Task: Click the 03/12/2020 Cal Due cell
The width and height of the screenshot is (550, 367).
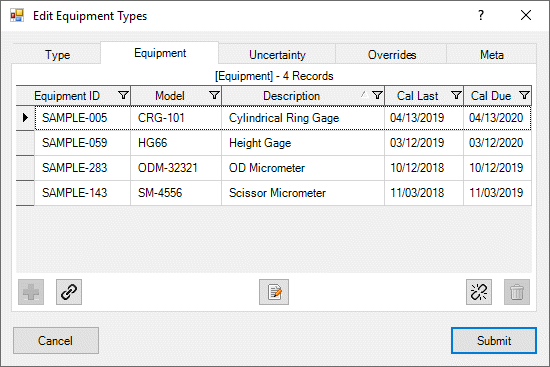Action: coord(497,143)
